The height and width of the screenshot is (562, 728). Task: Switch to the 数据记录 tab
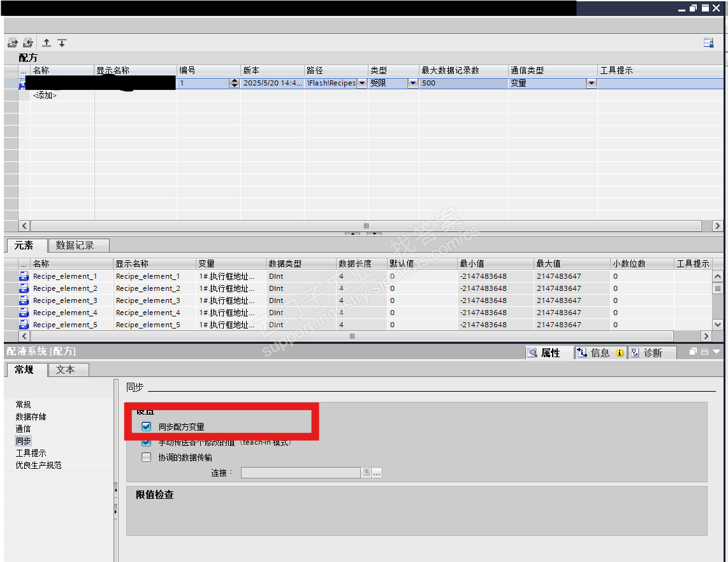(78, 245)
